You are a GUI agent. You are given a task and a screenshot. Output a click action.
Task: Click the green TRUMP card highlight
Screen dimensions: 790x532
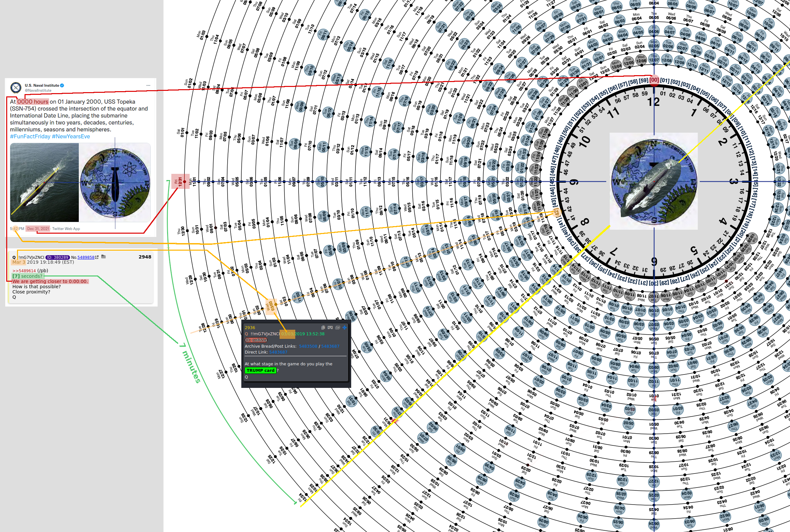[x=260, y=371]
